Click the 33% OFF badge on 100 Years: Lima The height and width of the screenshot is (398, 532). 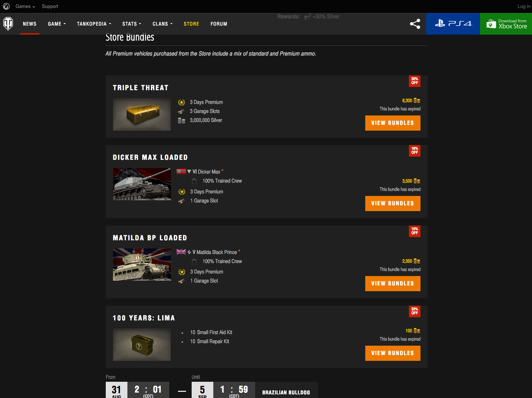[415, 311]
